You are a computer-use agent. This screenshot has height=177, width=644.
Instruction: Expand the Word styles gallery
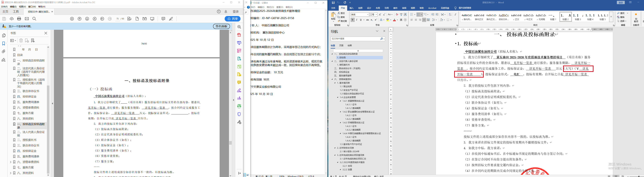pos(611,17)
